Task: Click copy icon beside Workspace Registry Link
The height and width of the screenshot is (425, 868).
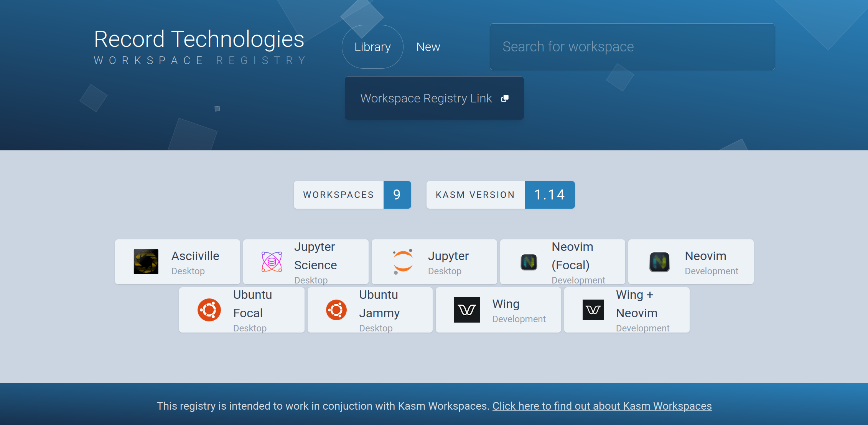Action: (505, 99)
